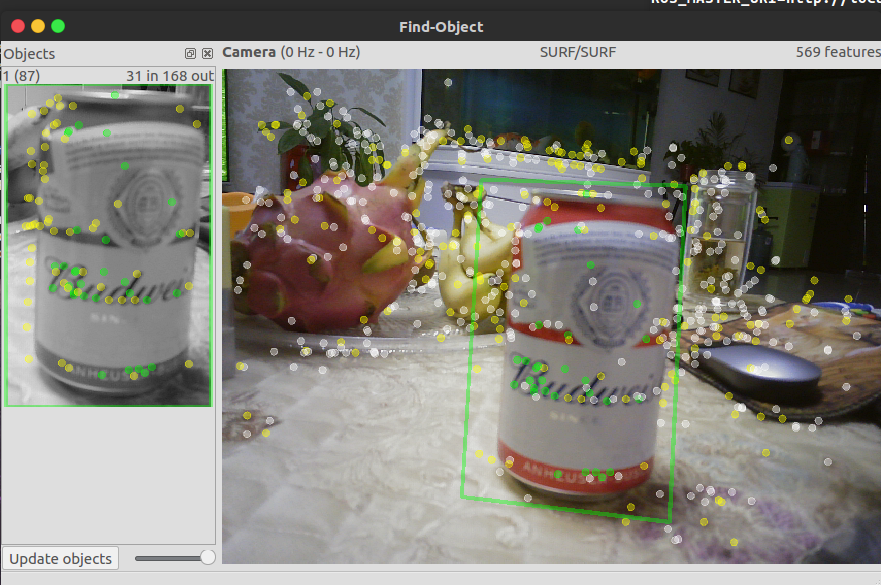
Task: Select the Budweiser can object thumbnail
Action: [106, 240]
